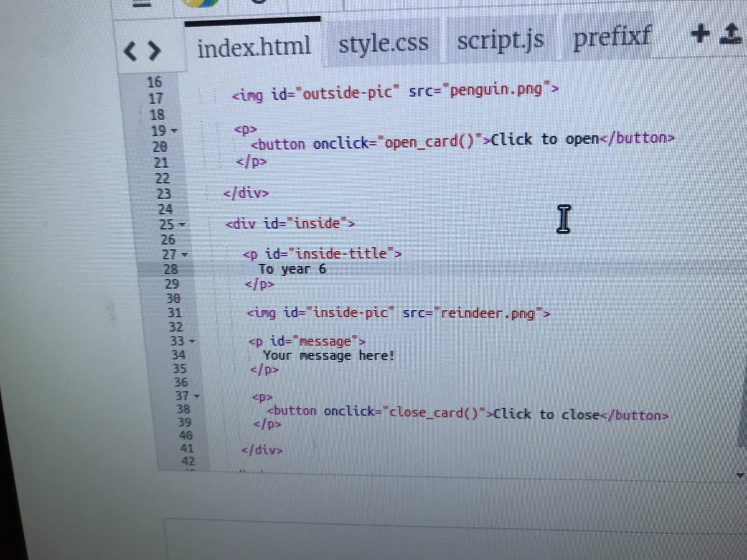Click 'Click to close' text in line 38
The width and height of the screenshot is (747, 560).
[545, 414]
